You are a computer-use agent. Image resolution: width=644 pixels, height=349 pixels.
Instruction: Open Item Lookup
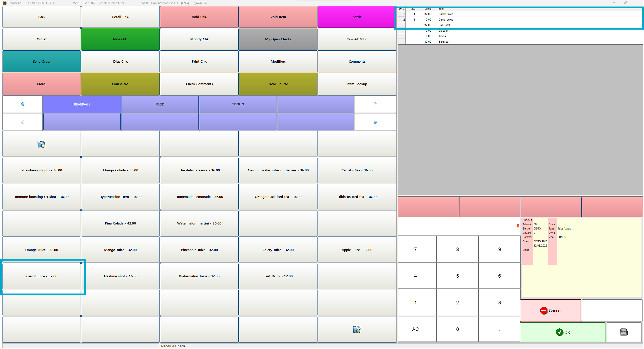click(x=357, y=84)
